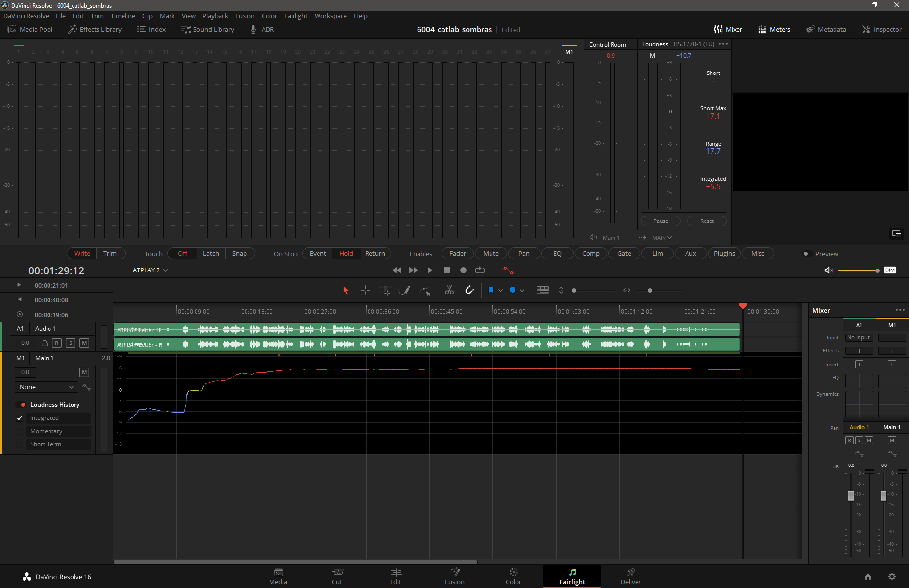Open the flag color dropdown arrow

[x=500, y=291]
